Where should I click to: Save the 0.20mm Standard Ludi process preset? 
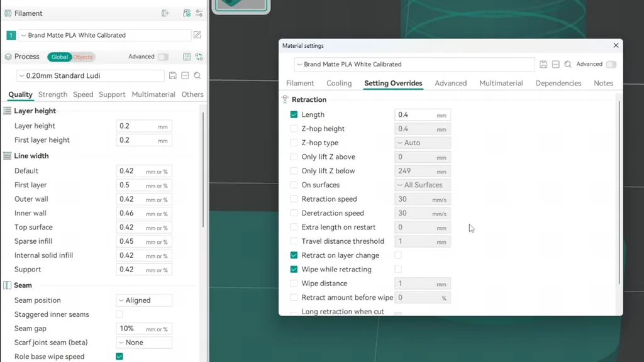173,75
